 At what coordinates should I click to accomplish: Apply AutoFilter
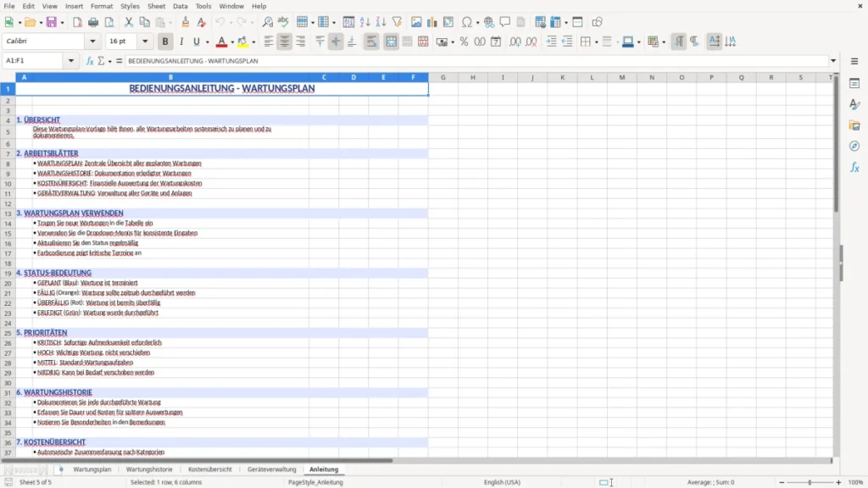397,22
